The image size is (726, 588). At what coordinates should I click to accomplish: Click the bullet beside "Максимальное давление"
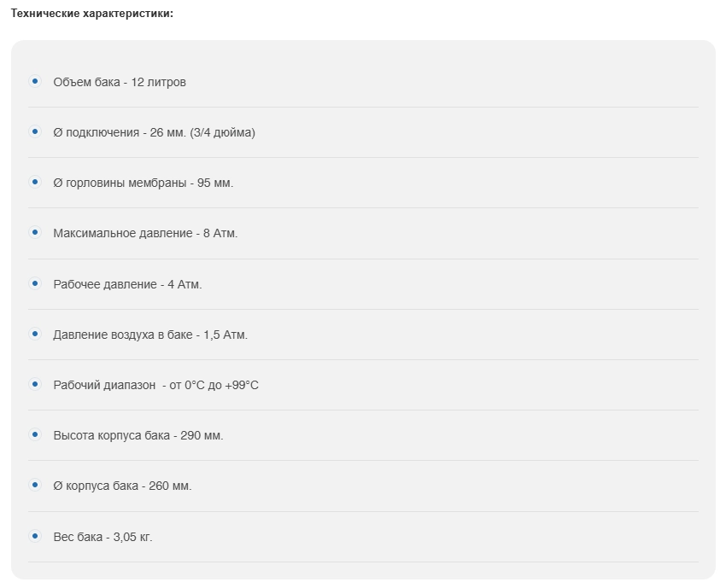point(35,232)
